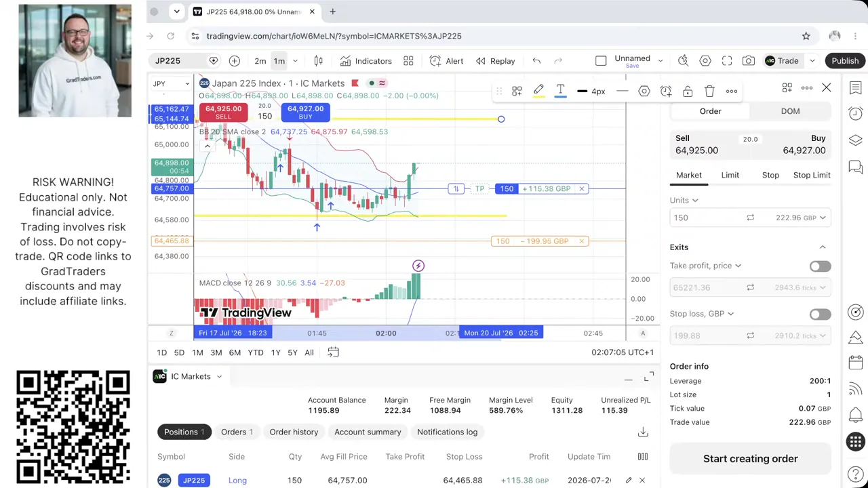Change line color with yellow pencil swatch
The height and width of the screenshot is (488, 868).
(x=538, y=91)
